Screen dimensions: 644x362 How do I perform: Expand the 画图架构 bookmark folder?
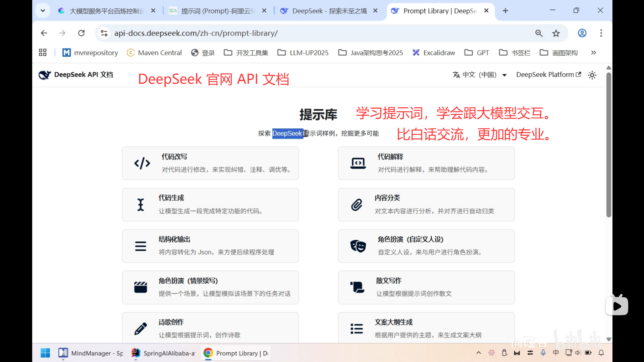(x=558, y=53)
